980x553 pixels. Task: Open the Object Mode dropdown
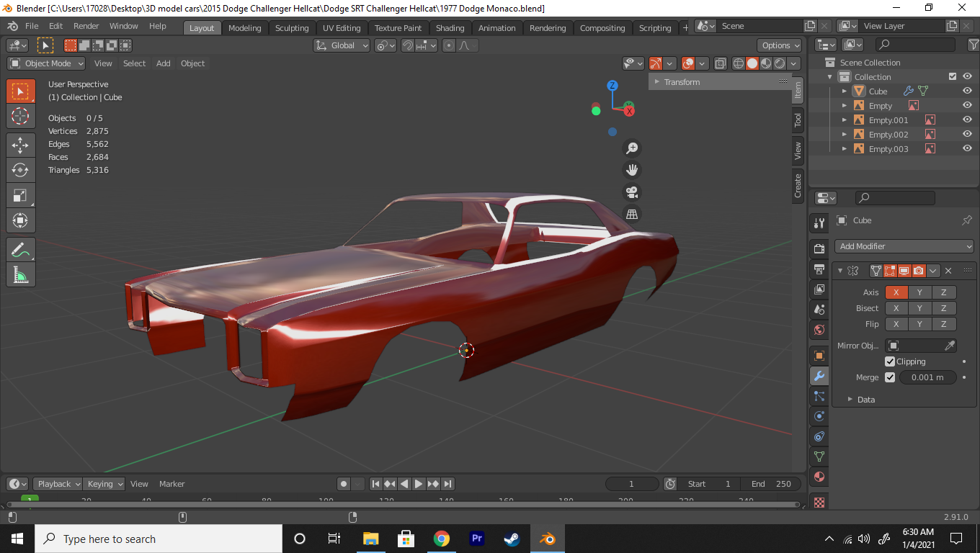47,63
